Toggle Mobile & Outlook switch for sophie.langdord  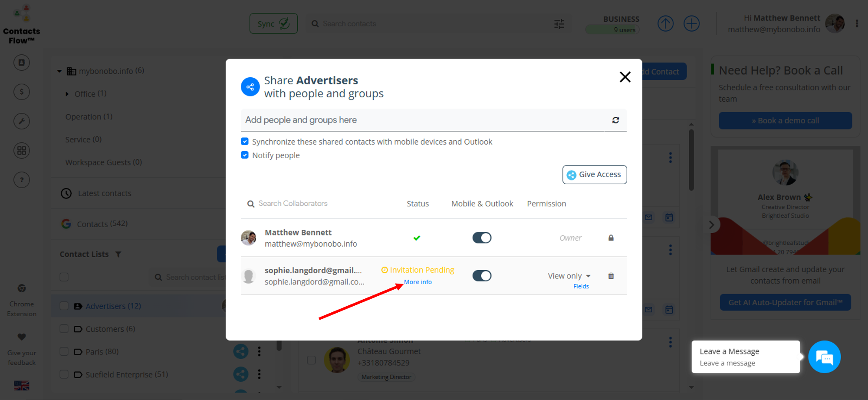482,276
